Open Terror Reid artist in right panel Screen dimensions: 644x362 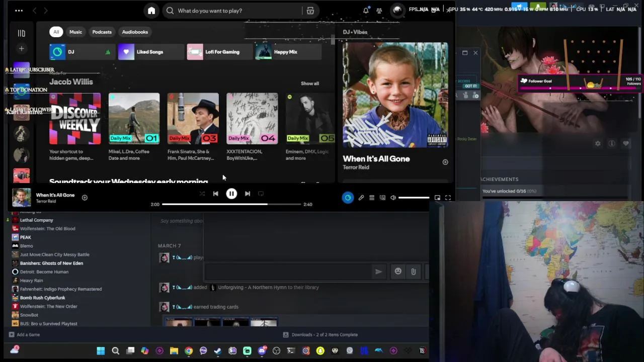tap(356, 167)
